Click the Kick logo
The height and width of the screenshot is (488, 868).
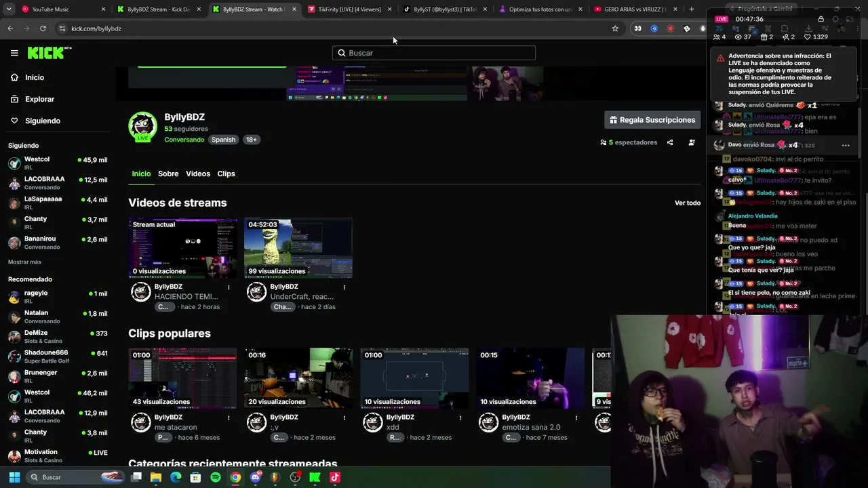pyautogui.click(x=50, y=53)
